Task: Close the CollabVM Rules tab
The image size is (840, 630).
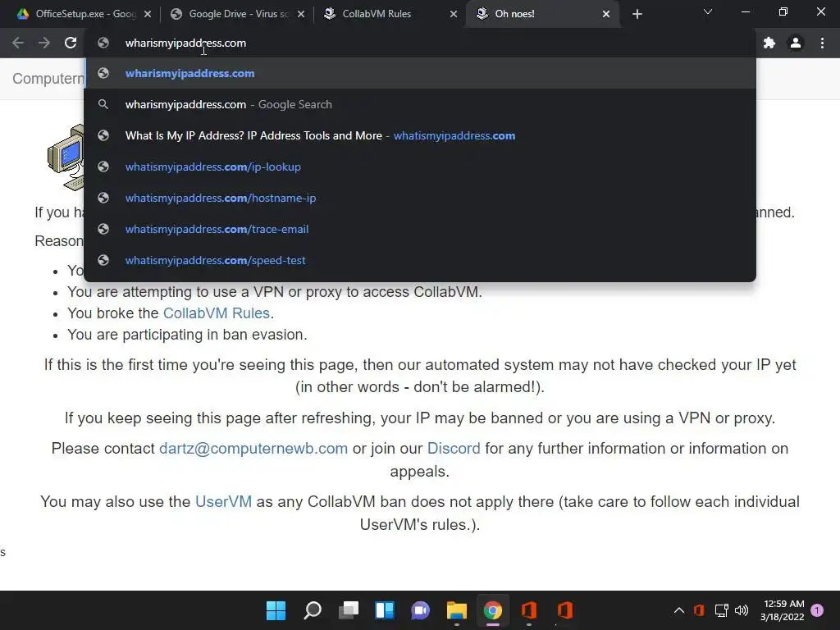Action: pos(454,14)
